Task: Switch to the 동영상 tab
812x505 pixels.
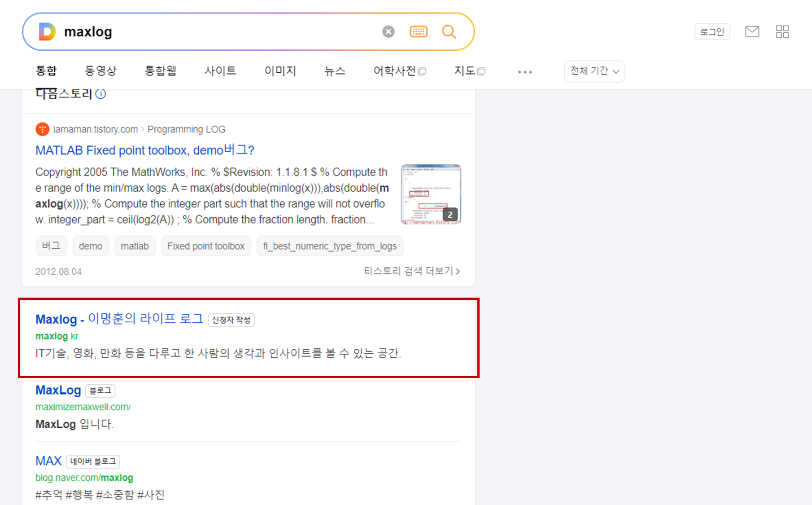Action: (x=100, y=71)
